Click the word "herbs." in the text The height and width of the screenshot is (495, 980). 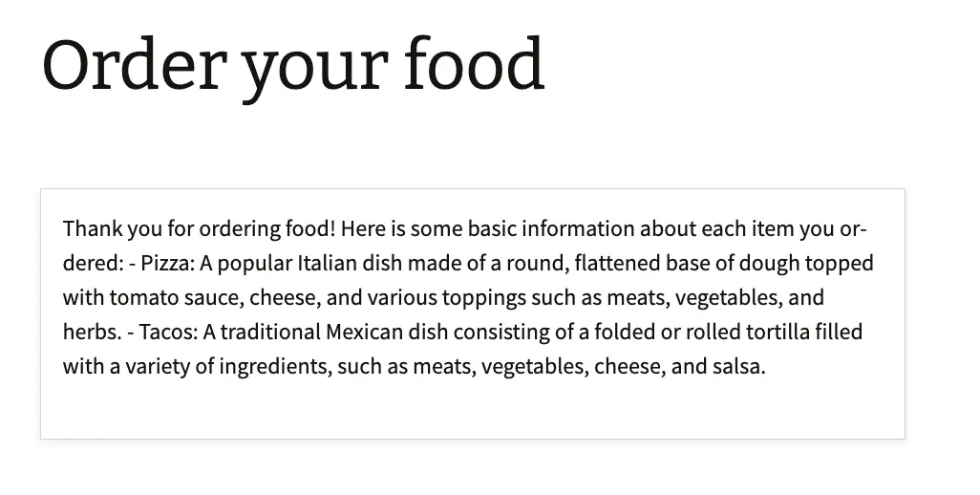coord(91,333)
